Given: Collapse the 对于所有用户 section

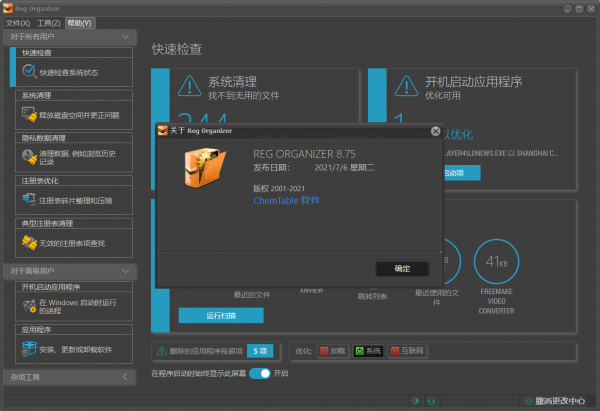Looking at the screenshot, I should click(125, 37).
